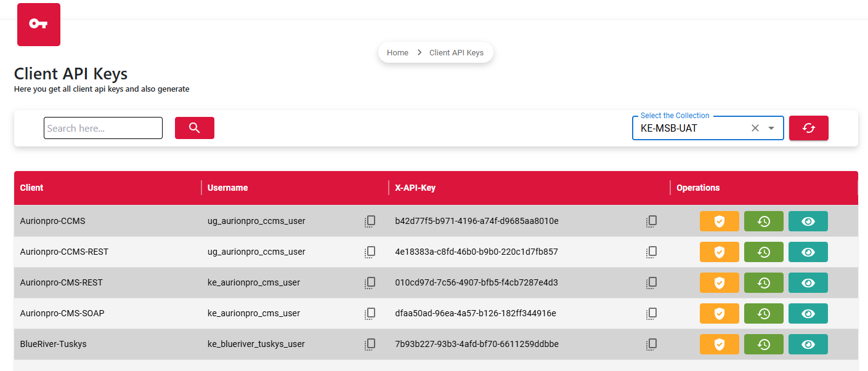Open green history button for Aurionpro-CCMS-REST
Screen dimensions: 868x371
pos(764,252)
